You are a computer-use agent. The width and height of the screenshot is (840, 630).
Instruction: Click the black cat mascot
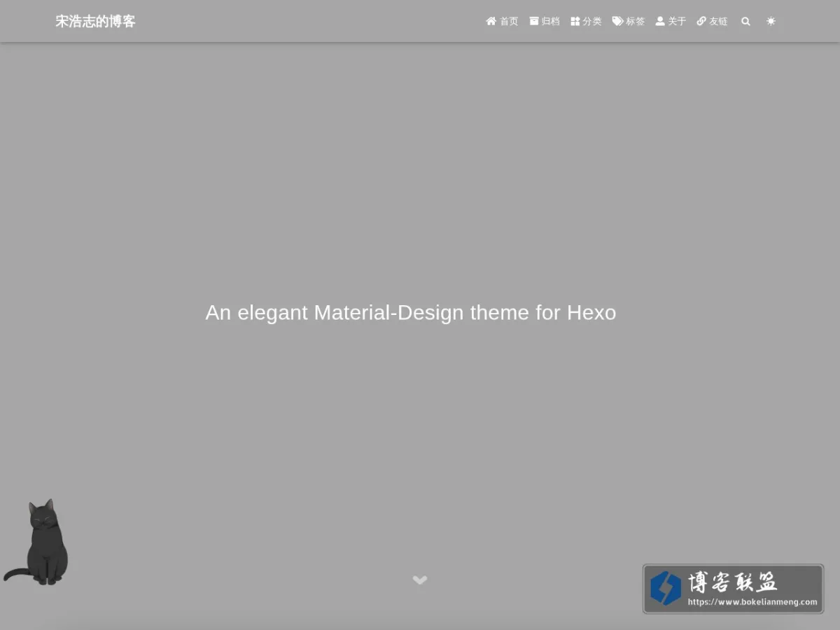pyautogui.click(x=36, y=542)
